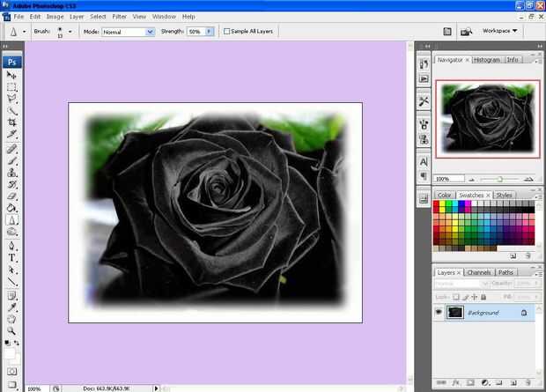Select the Eyedropper tool
The width and height of the screenshot is (546, 392).
11,307
